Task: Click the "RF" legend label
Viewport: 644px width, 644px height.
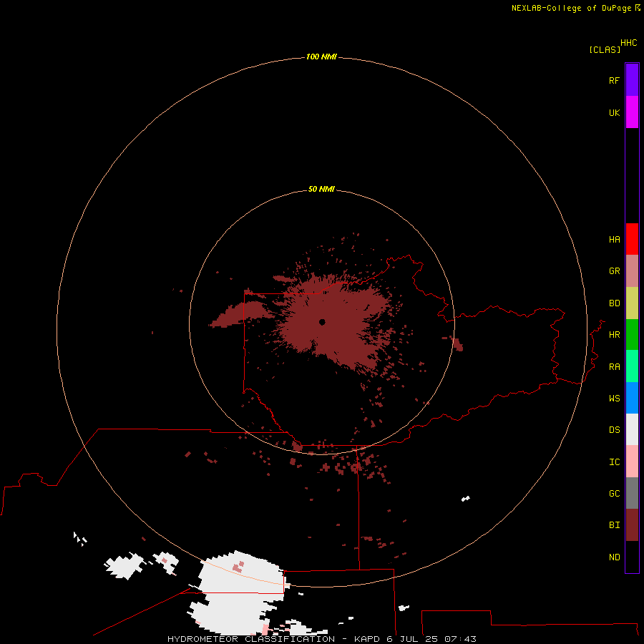Action: 614,80
